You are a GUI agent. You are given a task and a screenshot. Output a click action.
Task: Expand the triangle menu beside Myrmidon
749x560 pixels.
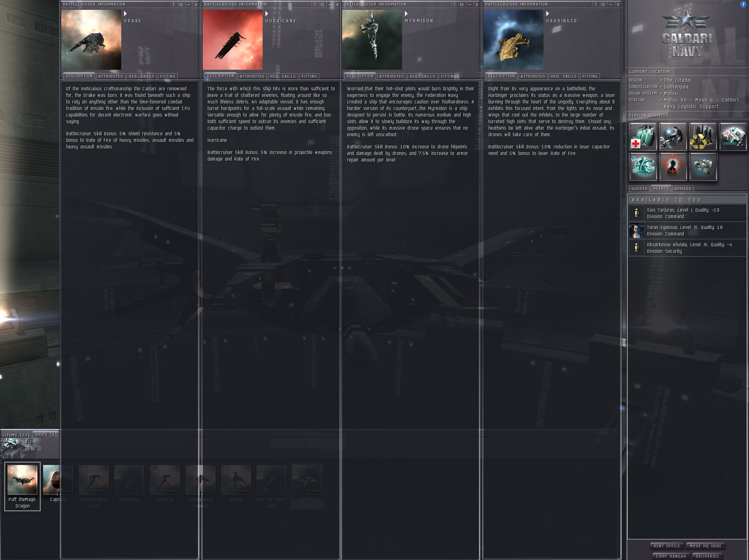coord(406,14)
